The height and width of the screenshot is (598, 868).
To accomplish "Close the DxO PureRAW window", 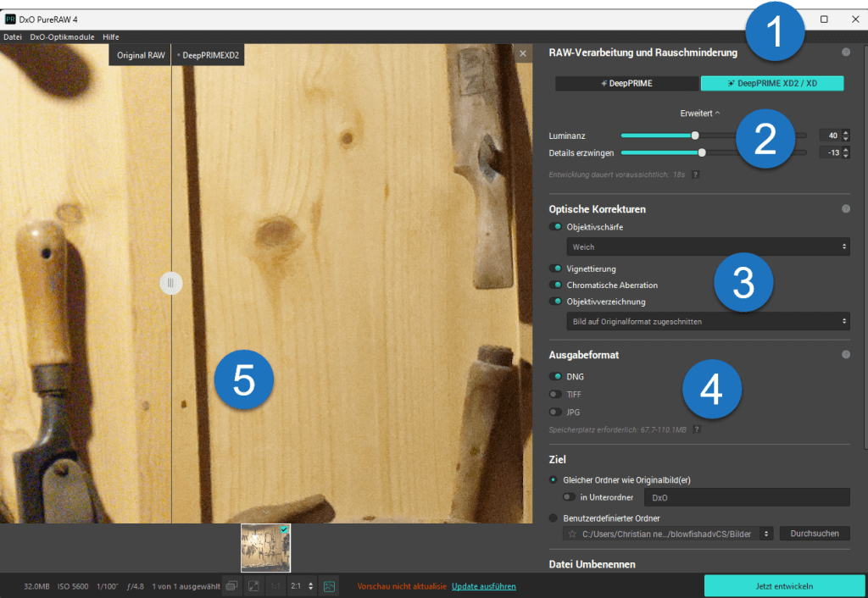I will 855,19.
